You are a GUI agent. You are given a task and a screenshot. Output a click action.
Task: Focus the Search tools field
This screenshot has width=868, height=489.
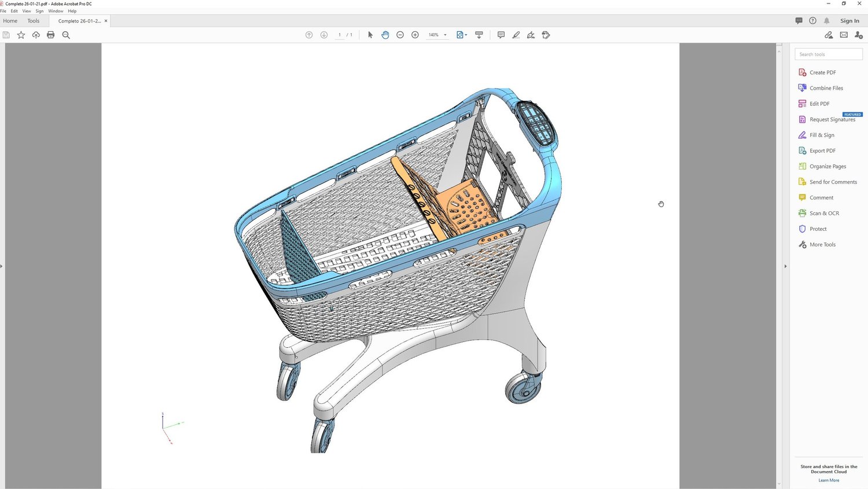click(829, 54)
